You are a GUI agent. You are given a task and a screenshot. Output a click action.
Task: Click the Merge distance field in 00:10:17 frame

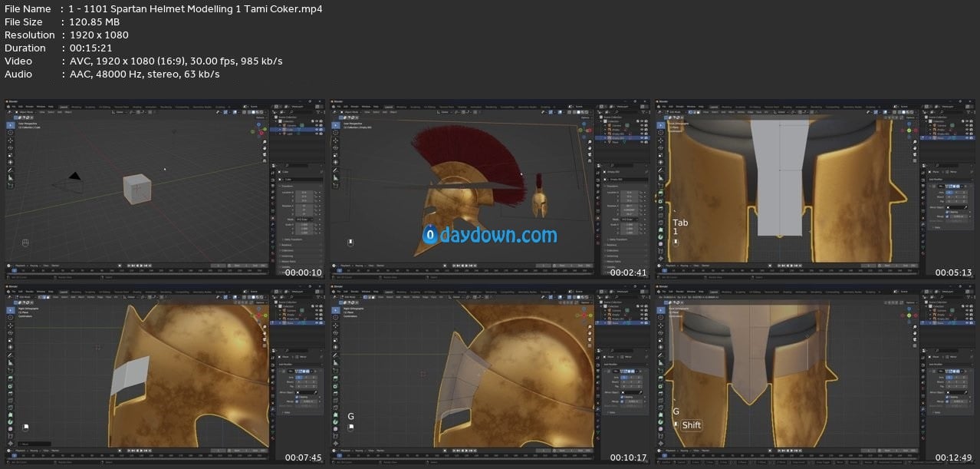pos(634,401)
